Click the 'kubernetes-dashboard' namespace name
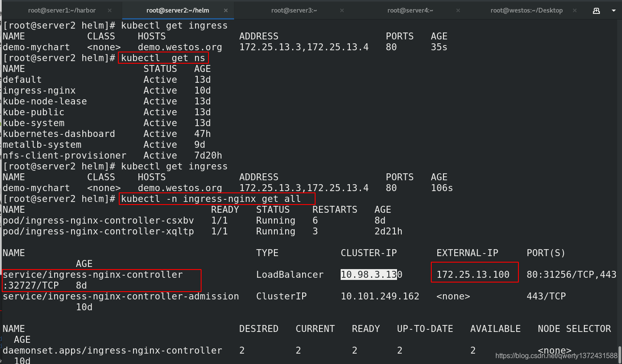Screen dimensions: 622x364 coord(59,134)
